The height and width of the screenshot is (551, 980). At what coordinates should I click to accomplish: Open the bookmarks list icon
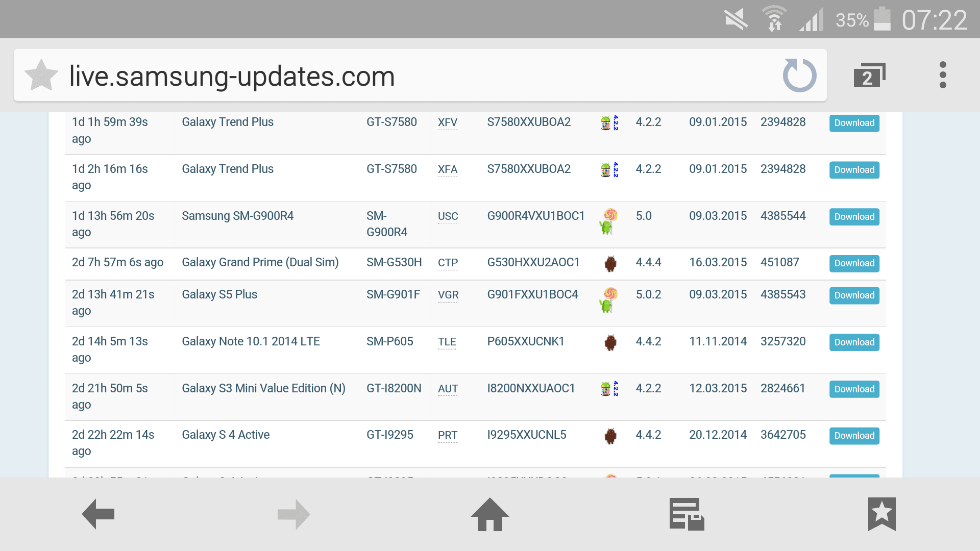882,514
